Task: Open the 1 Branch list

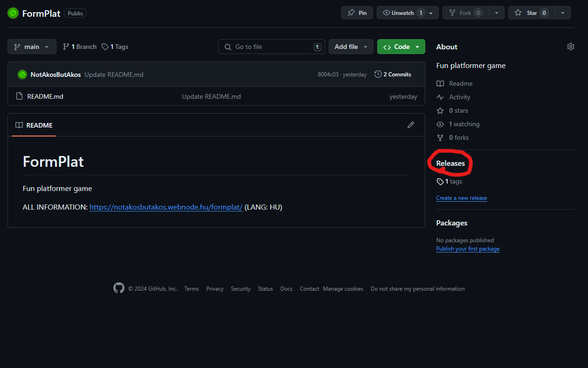Action: (80, 47)
